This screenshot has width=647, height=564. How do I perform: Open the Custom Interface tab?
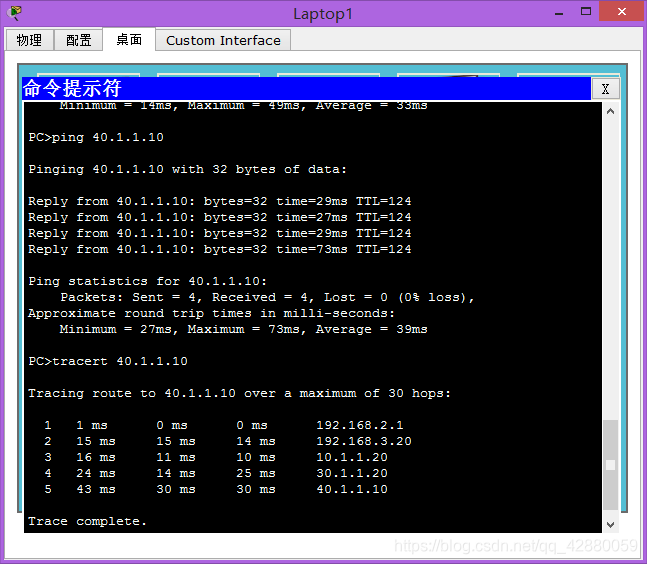[223, 40]
